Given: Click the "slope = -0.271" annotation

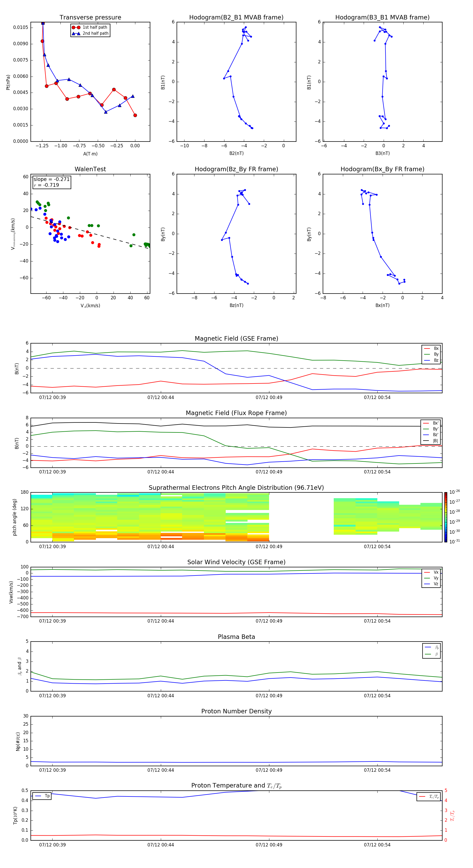Looking at the screenshot, I should point(52,179).
